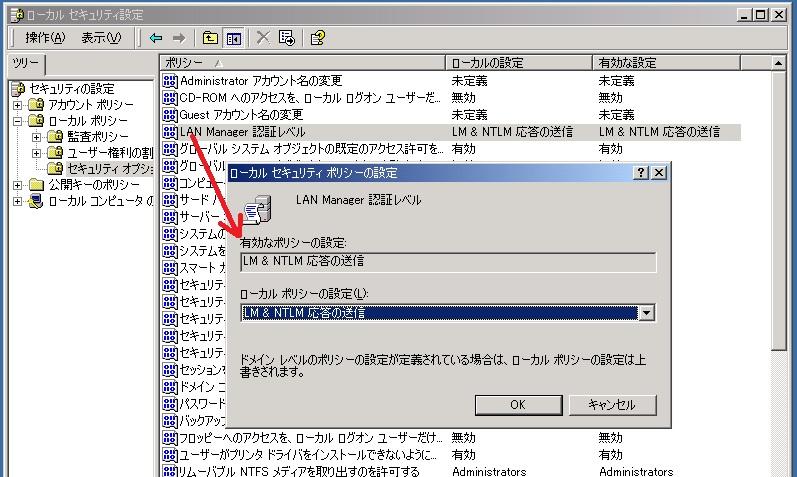Toggle the show/hide console tree icon
Viewport: 797px width, 477px height.
click(x=233, y=38)
